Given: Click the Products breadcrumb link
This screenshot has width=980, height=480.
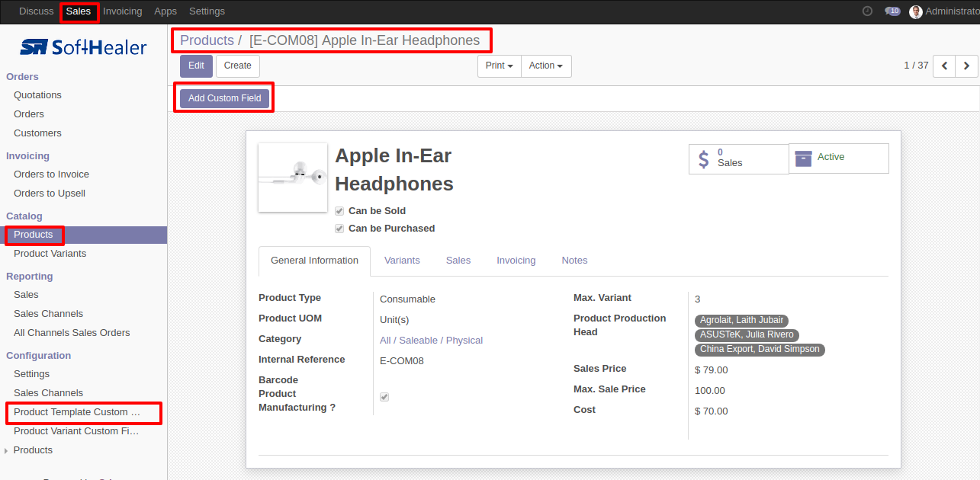Looking at the screenshot, I should pyautogui.click(x=207, y=40).
